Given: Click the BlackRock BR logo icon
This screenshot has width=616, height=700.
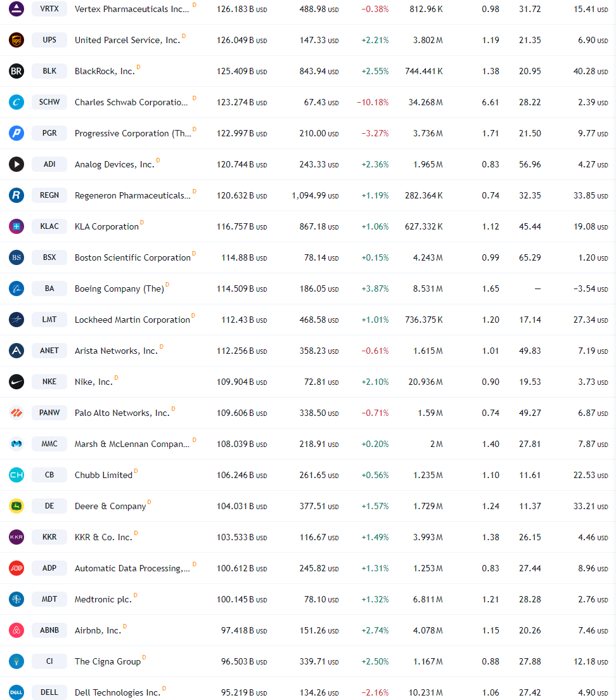Looking at the screenshot, I should click(16, 71).
